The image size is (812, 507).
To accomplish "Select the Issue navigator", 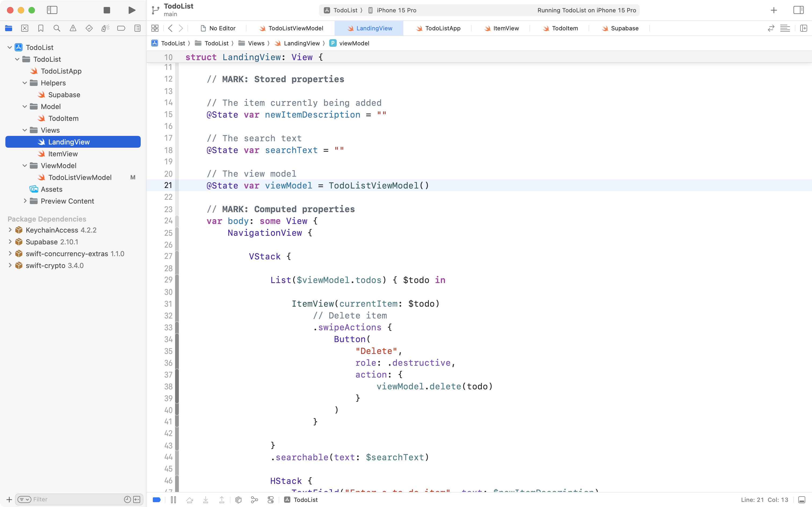I will point(73,28).
